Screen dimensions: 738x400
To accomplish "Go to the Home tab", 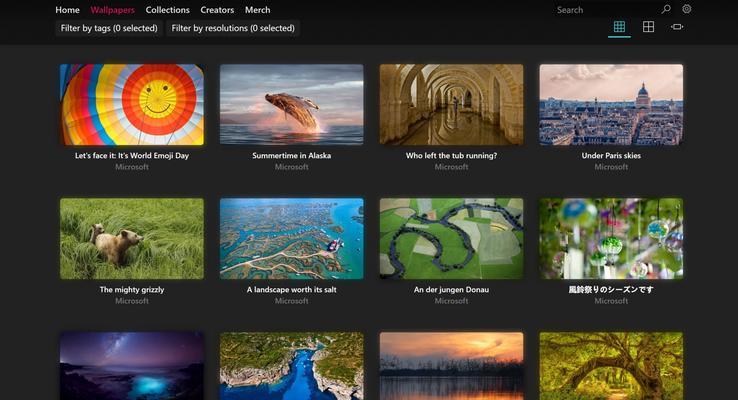I will tap(67, 10).
